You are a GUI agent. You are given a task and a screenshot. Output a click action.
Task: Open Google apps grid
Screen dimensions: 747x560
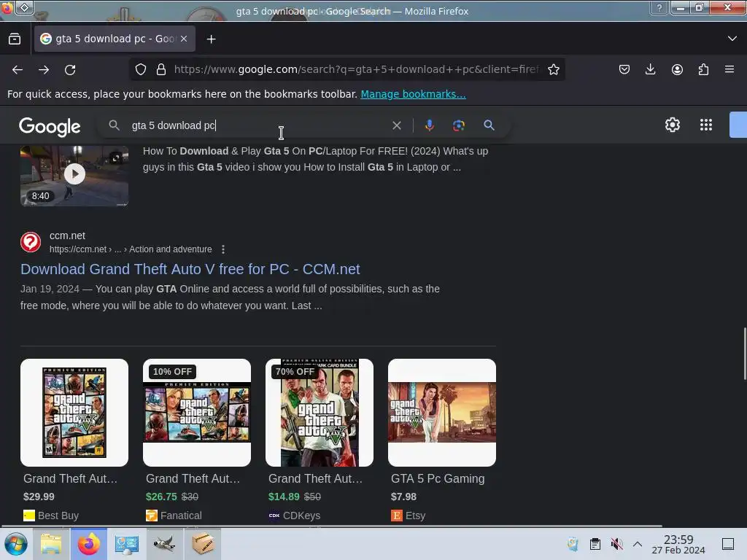(x=705, y=125)
